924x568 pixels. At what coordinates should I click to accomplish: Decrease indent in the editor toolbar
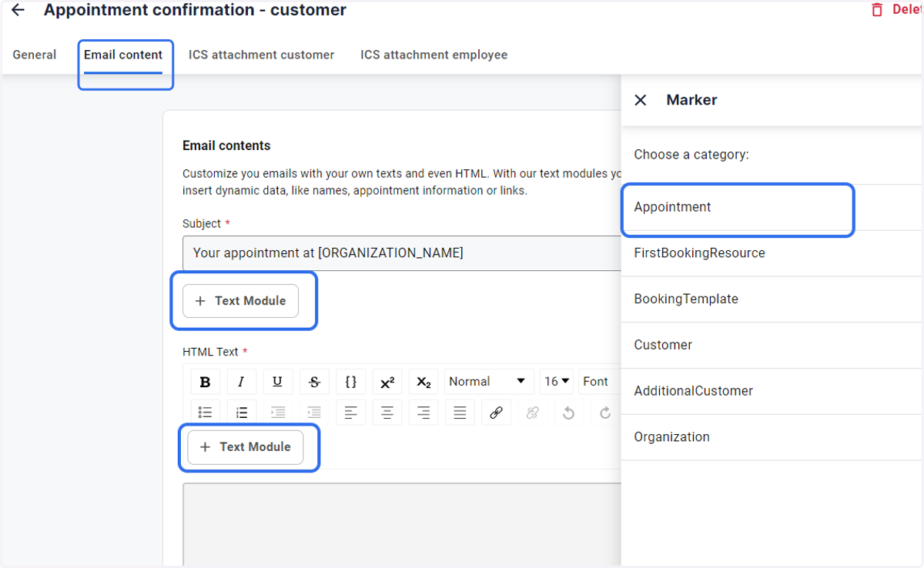[x=314, y=413]
